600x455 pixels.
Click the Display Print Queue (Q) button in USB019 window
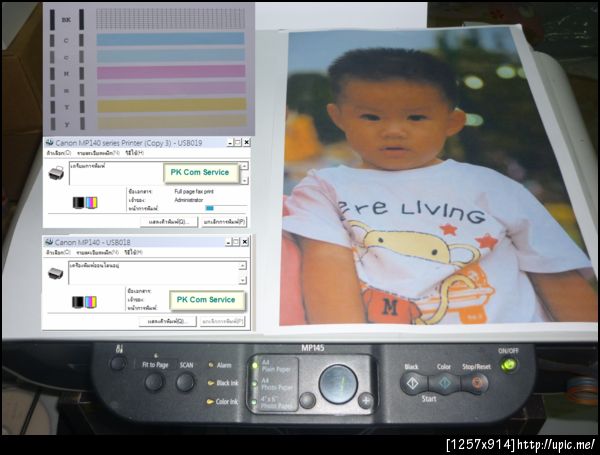coord(169,222)
